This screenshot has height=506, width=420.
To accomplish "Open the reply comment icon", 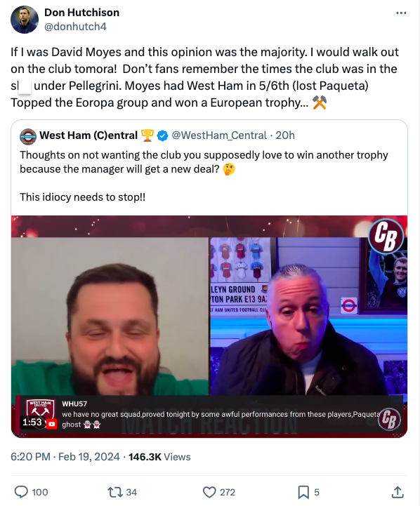I will point(21,492).
